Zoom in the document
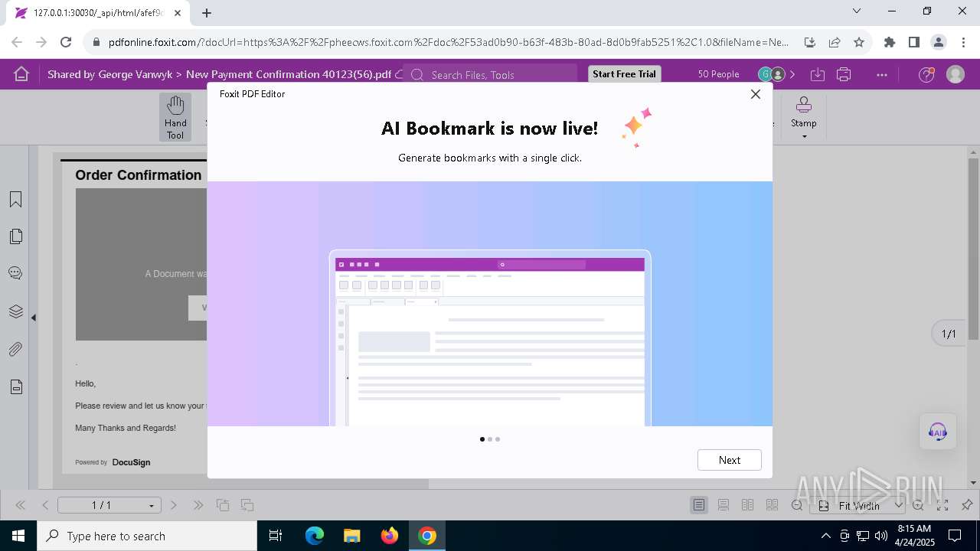The height and width of the screenshot is (551, 980). point(918,505)
